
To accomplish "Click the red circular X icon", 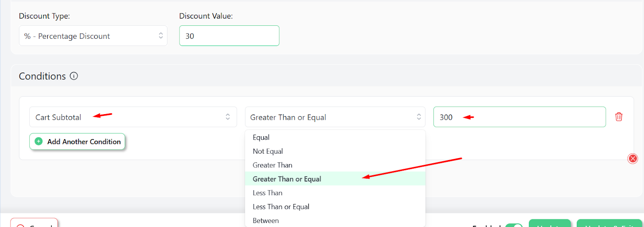I will coord(633,158).
